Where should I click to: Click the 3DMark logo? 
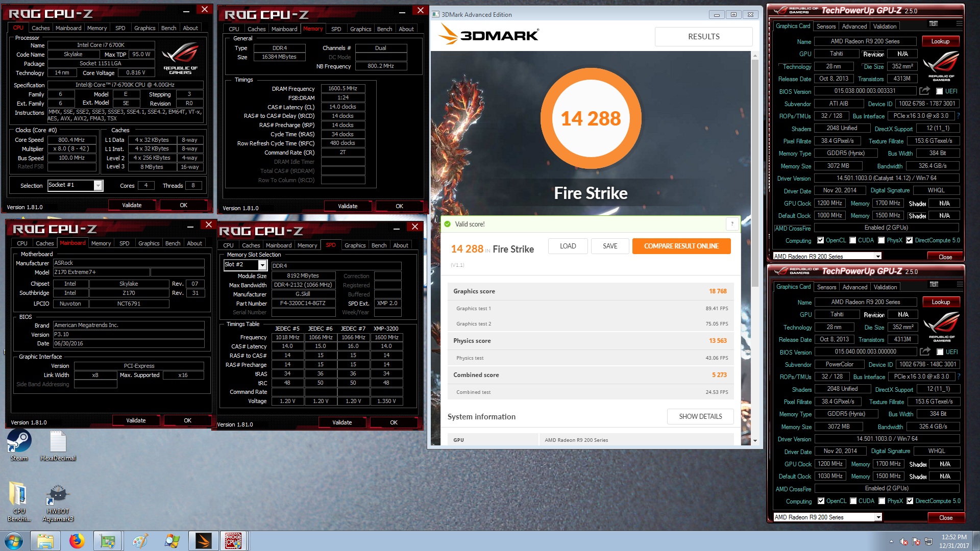pyautogui.click(x=489, y=35)
